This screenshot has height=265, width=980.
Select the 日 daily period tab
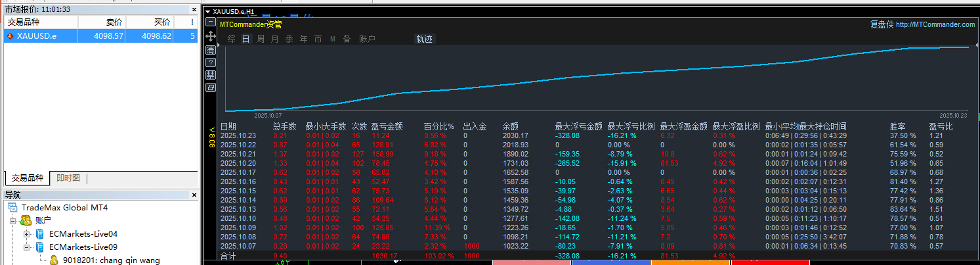(x=245, y=39)
